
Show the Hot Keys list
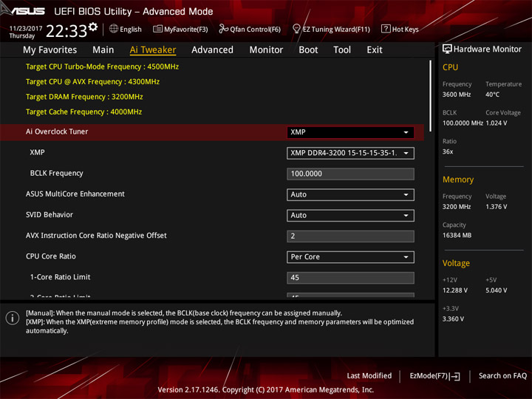pos(400,29)
